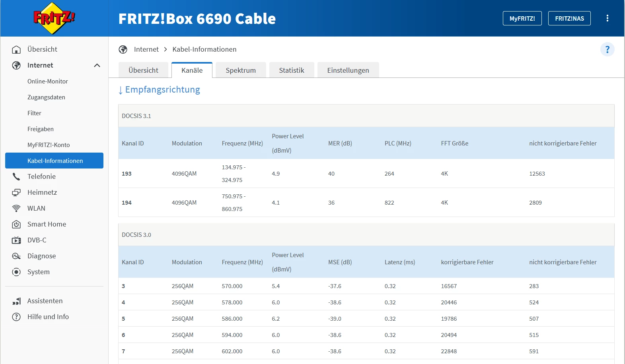Viewport: 625px width, 364px height.
Task: Open the three-dot options menu
Action: coord(607,18)
